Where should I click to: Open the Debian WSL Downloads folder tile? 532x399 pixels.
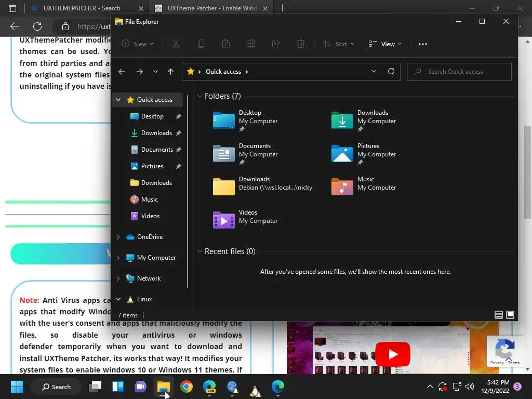pos(262,187)
